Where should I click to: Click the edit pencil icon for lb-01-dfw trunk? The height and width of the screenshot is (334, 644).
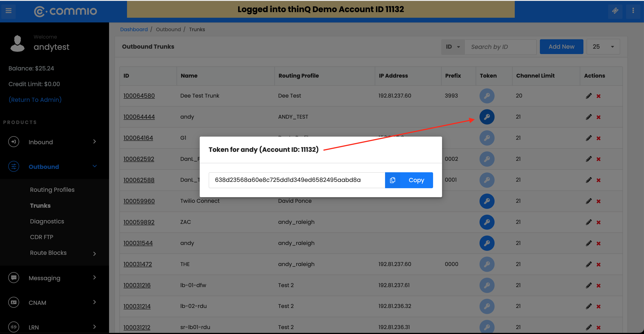[589, 285]
